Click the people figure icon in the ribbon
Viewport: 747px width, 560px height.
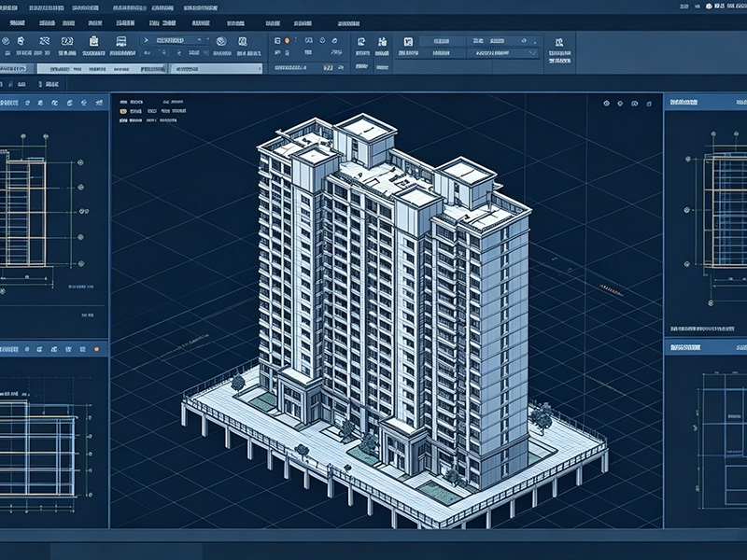tap(382, 41)
